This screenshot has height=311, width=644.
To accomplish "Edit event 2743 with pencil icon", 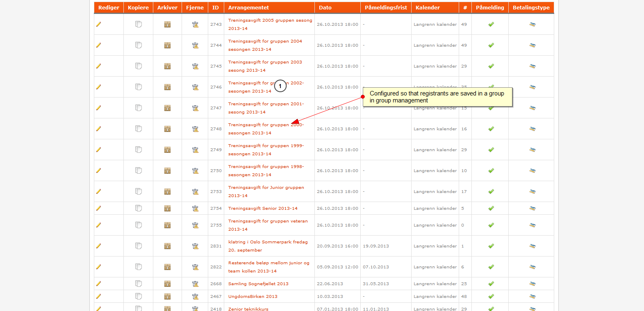I will coord(98,24).
